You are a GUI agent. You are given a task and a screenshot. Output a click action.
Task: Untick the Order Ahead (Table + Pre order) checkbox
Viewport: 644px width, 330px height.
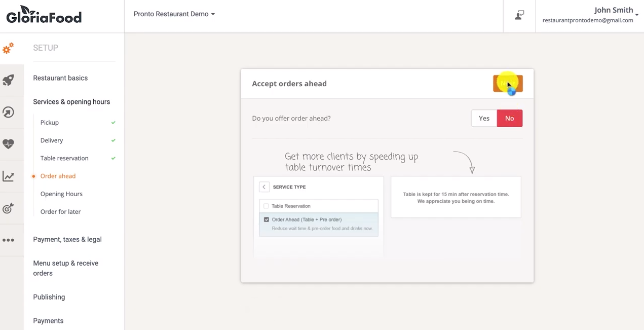[x=267, y=219]
